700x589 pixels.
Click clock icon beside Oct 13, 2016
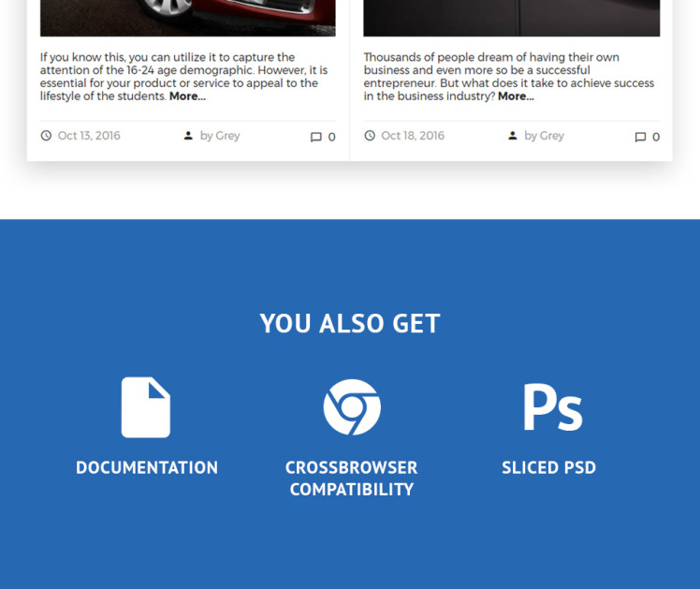pyautogui.click(x=46, y=135)
